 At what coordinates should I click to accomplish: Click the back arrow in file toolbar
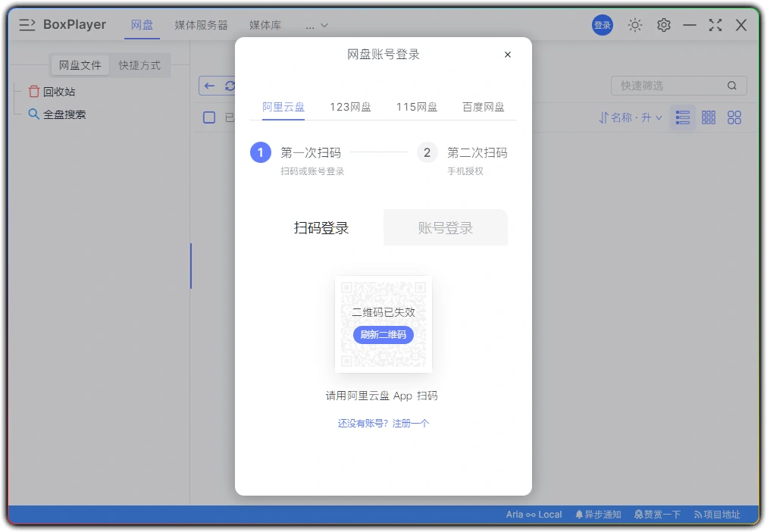(x=209, y=86)
